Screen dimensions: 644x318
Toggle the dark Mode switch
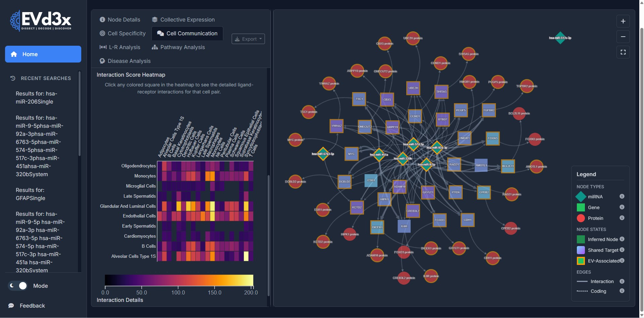click(x=18, y=286)
